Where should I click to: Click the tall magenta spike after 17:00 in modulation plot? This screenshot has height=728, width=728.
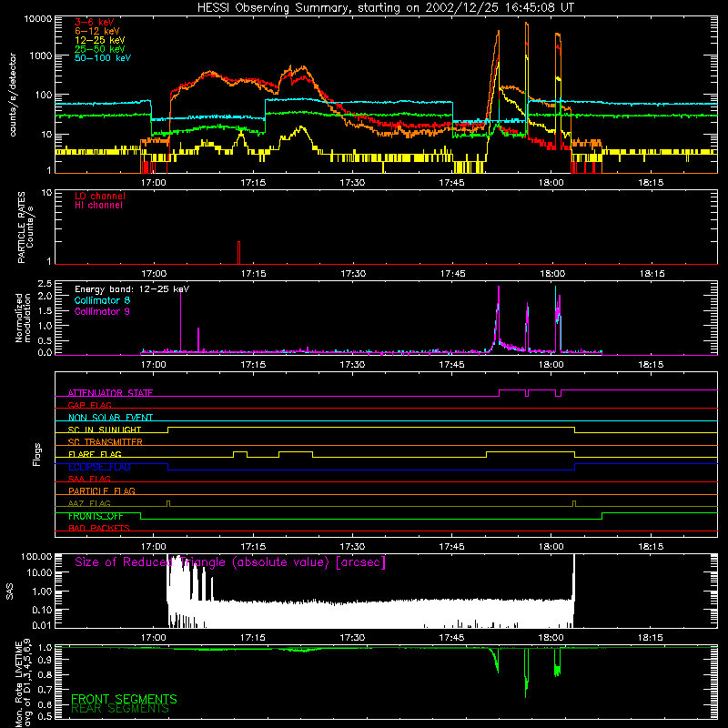pos(180,321)
